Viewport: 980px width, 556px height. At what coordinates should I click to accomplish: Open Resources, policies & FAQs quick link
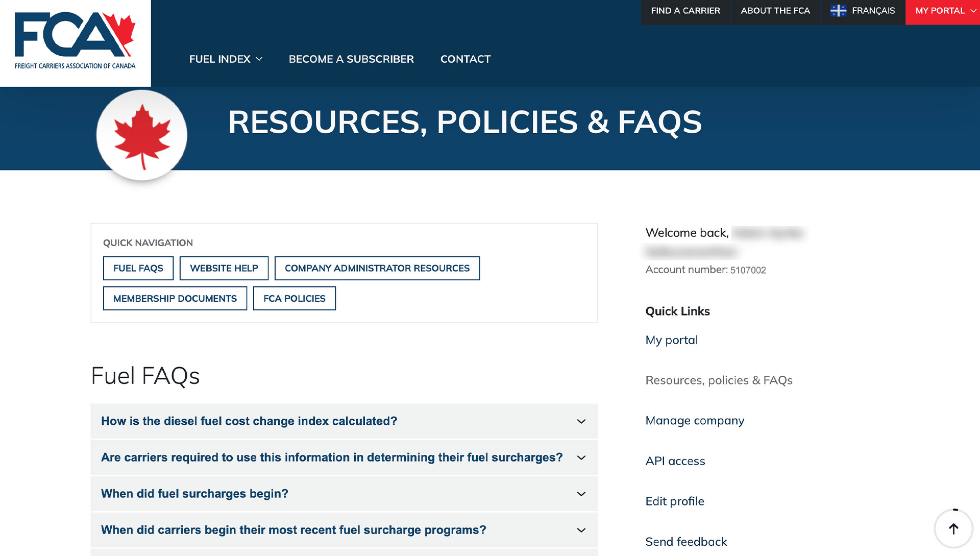click(x=719, y=380)
